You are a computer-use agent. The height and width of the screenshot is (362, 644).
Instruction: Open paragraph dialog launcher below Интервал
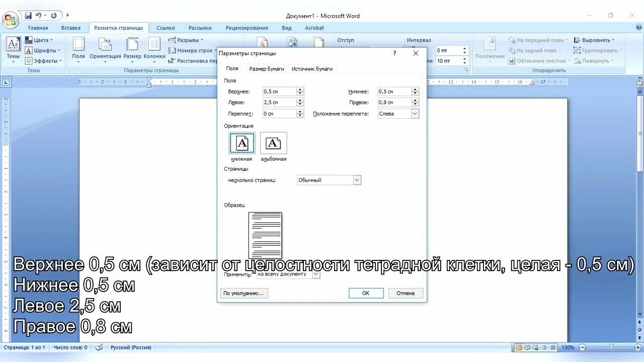coord(466,70)
